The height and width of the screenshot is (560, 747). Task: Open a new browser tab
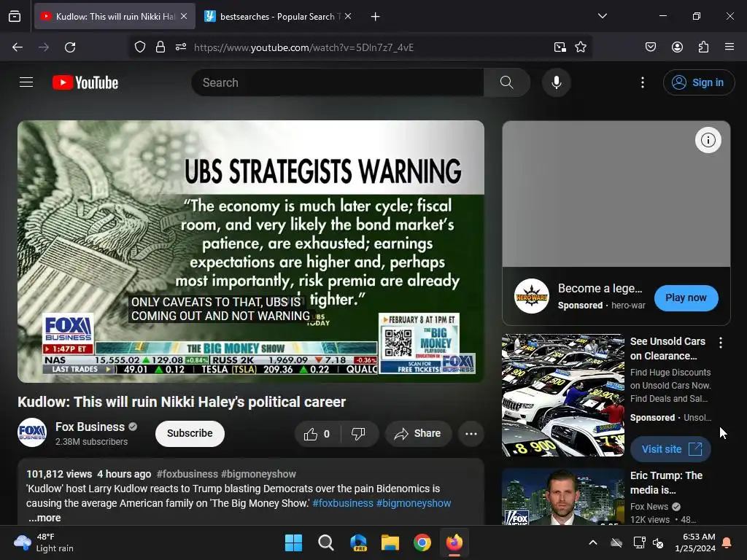coord(376,17)
